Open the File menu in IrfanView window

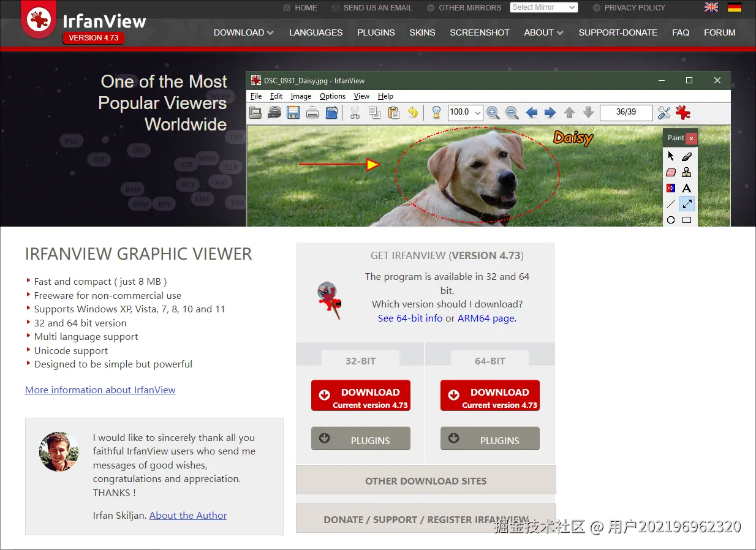(256, 96)
